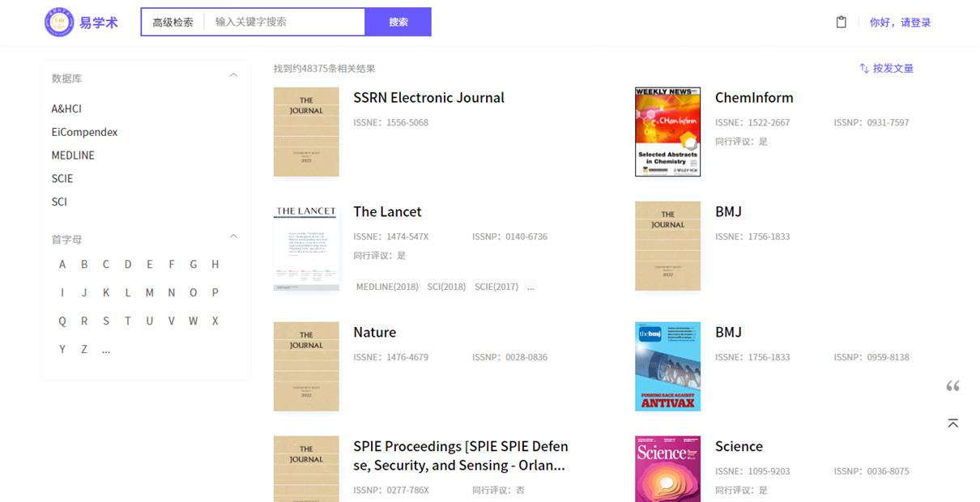Open the clipboard icon in header
Viewport: 980px width, 502px height.
[841, 22]
